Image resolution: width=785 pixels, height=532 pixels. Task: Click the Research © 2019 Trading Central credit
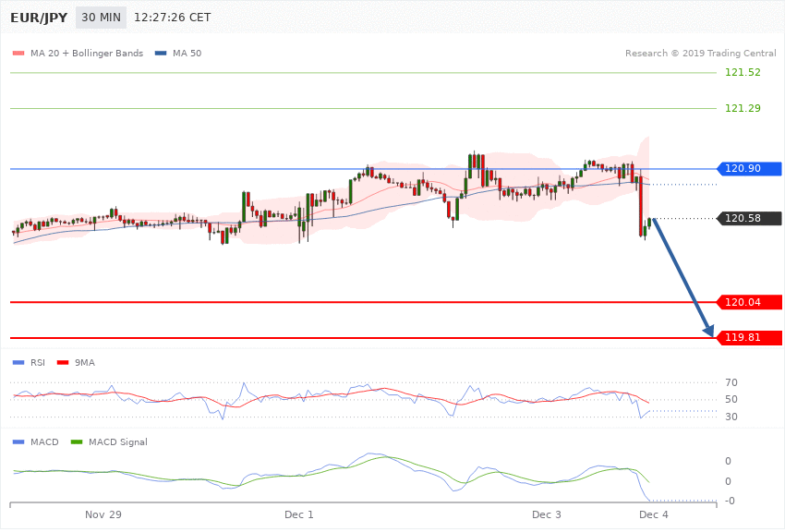pos(700,53)
